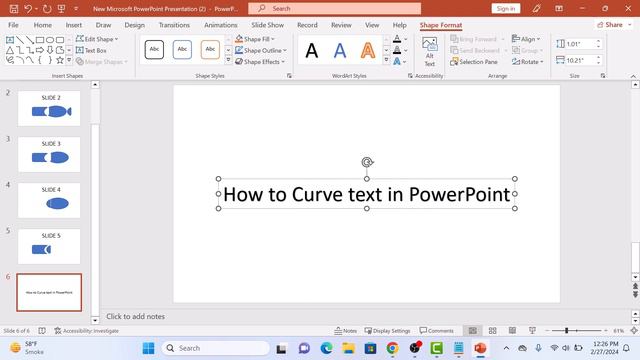
Task: Apply the orange outline Abc shape style
Action: 210,50
